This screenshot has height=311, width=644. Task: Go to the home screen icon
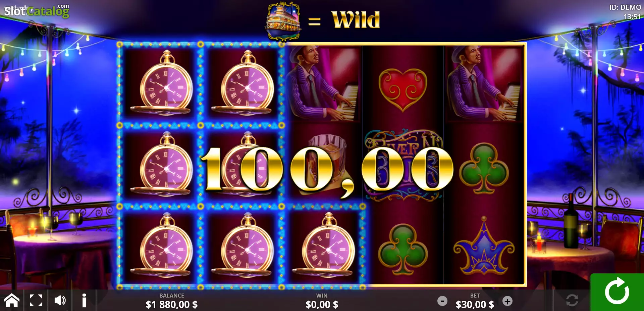click(x=12, y=300)
